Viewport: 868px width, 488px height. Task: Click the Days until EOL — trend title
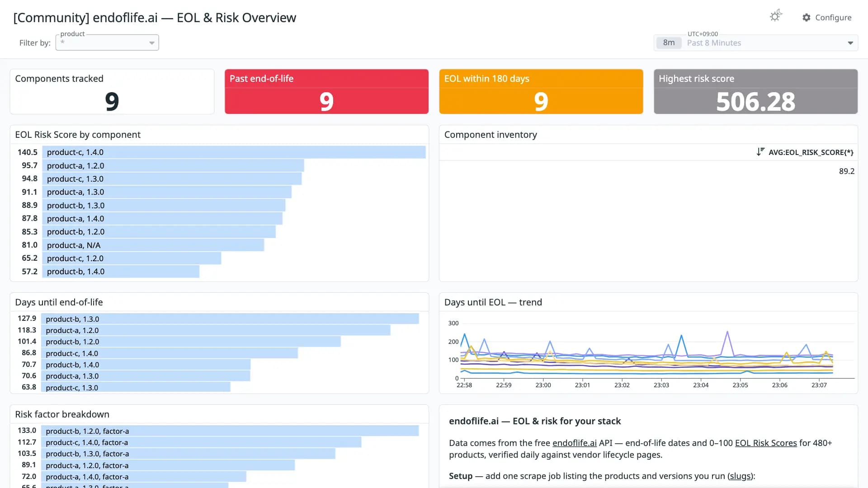pos(493,302)
